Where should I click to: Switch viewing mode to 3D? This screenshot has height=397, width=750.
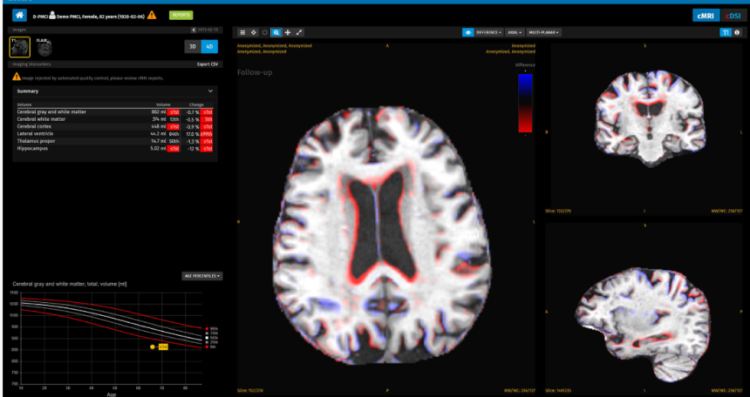[193, 46]
